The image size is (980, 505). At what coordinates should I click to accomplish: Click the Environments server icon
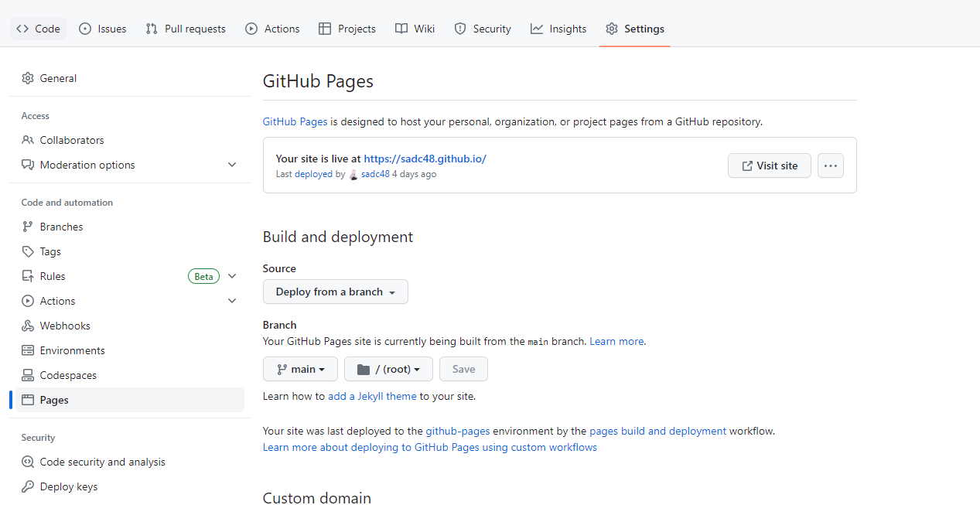pos(28,350)
